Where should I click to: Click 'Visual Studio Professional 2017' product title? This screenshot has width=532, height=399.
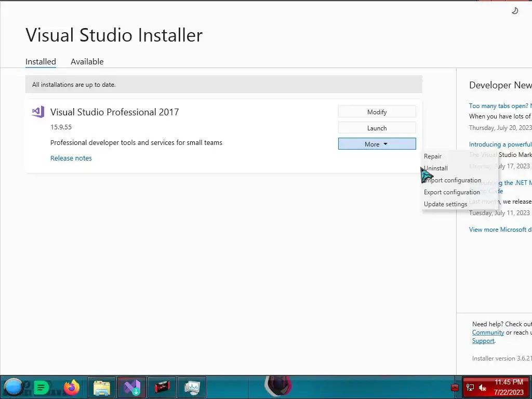115,112
